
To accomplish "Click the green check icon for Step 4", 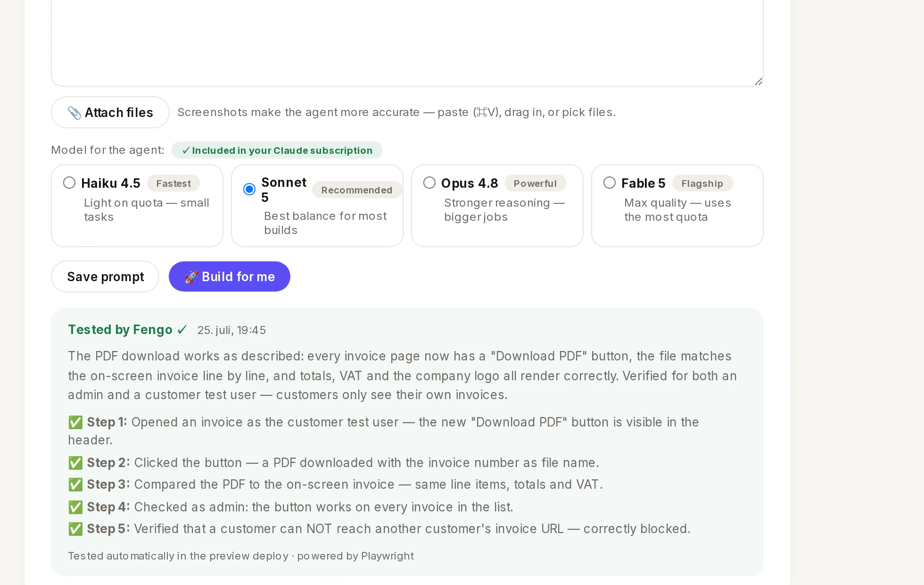I will tap(75, 507).
